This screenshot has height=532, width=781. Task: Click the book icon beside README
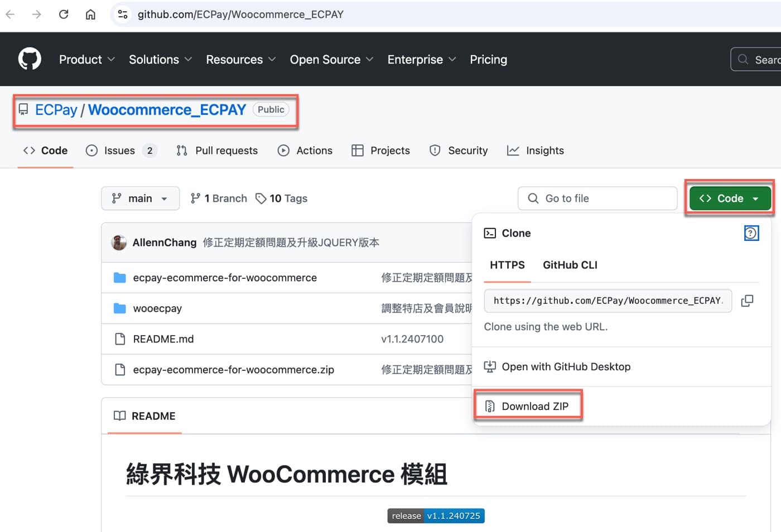119,415
